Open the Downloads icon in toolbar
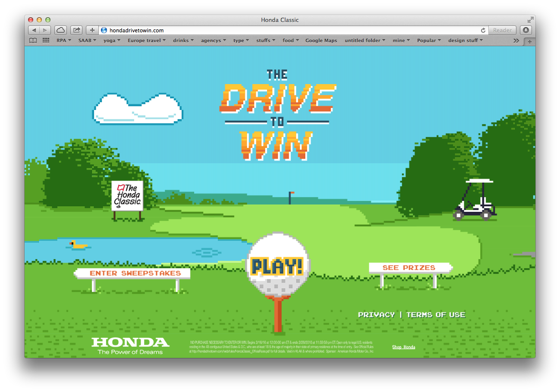This screenshot has height=392, width=560. (x=526, y=30)
